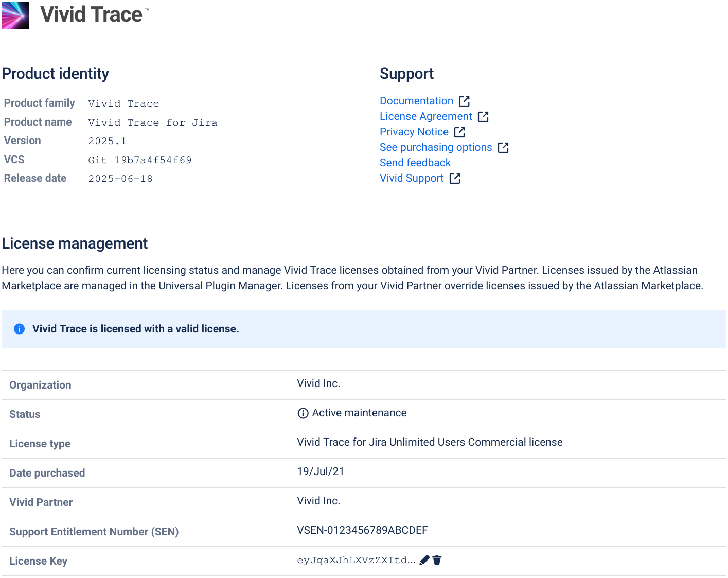
Task: Click external link icon after See purchasing options
Action: (503, 147)
